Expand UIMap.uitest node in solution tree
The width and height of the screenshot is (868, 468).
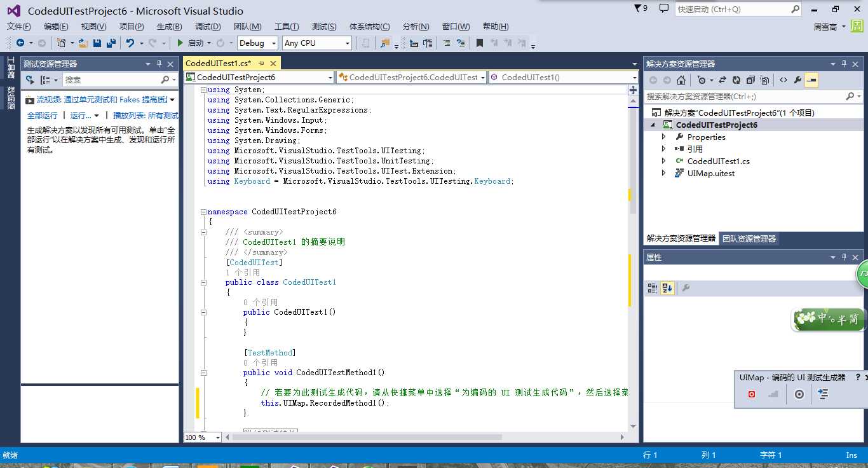[664, 173]
